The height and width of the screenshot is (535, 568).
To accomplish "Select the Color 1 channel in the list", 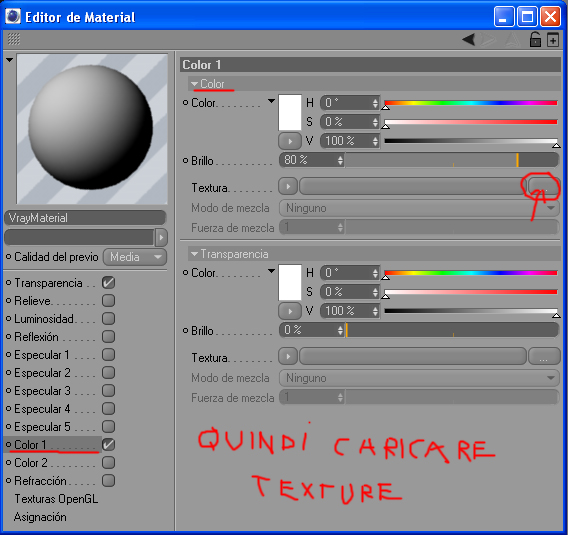I will pos(30,445).
